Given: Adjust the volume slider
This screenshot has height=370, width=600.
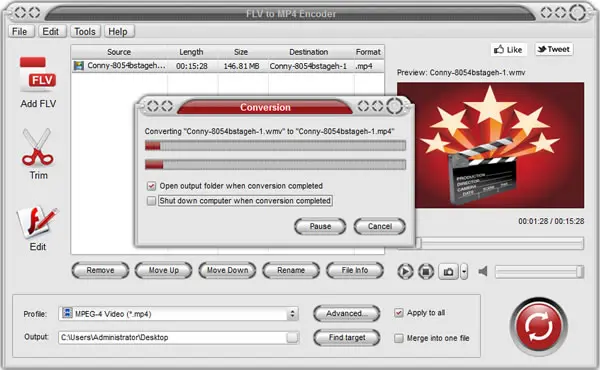Looking at the screenshot, I should click(539, 272).
